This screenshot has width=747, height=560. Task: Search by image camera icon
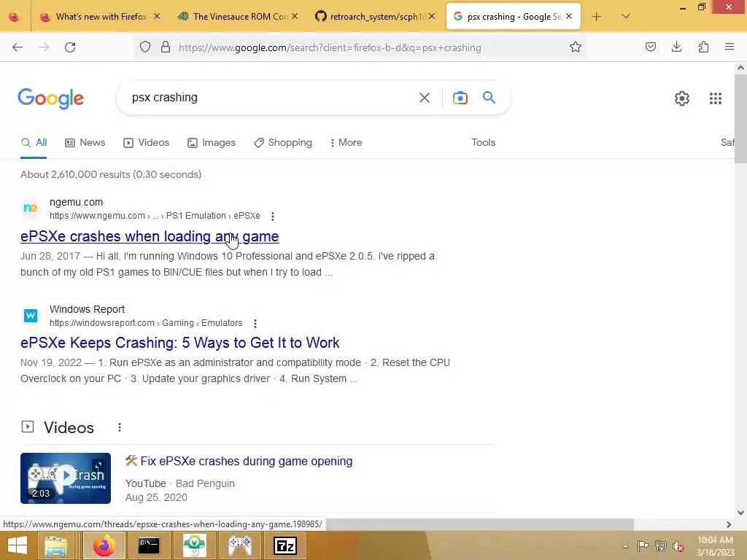point(460,98)
